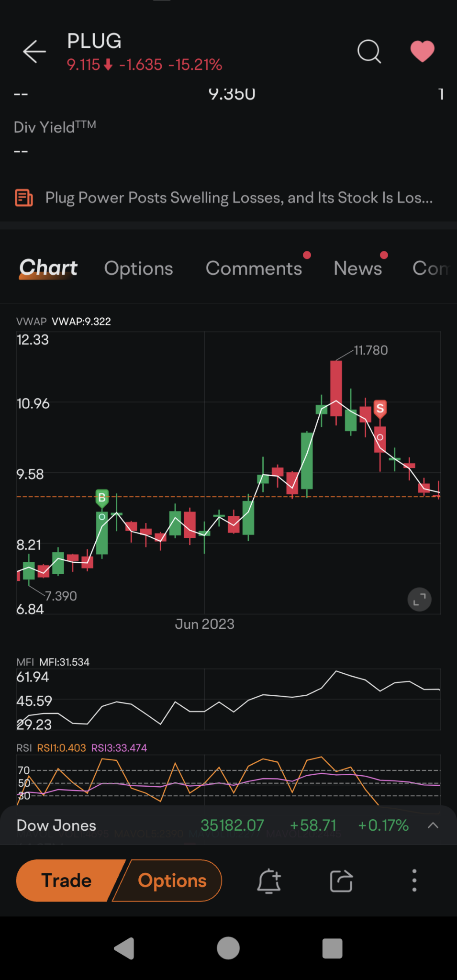Tap the Jun 2023 date label
457x980 pixels.
pyautogui.click(x=205, y=624)
